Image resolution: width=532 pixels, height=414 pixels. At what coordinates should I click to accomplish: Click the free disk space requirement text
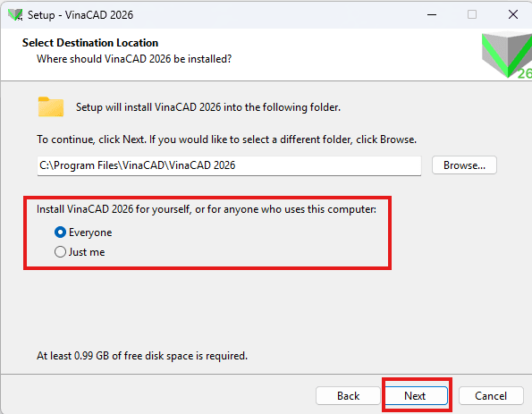(x=142, y=356)
